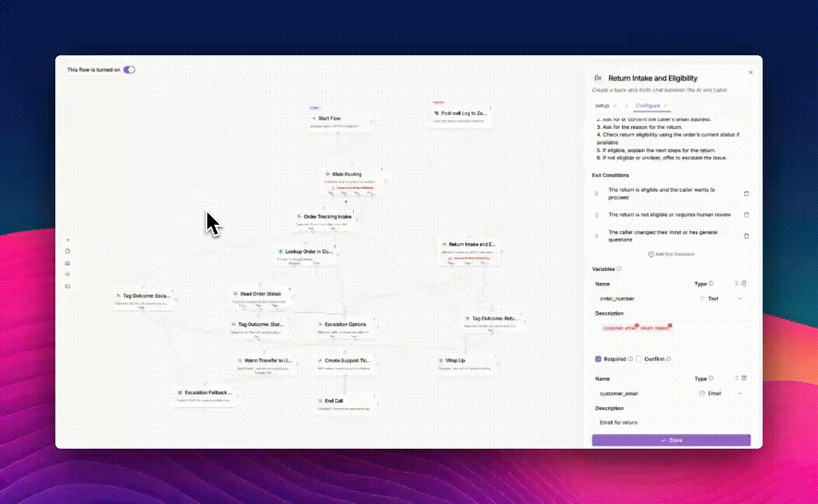The height and width of the screenshot is (504, 818).
Task: Select the Lookup Order in Co... node
Action: pos(306,256)
